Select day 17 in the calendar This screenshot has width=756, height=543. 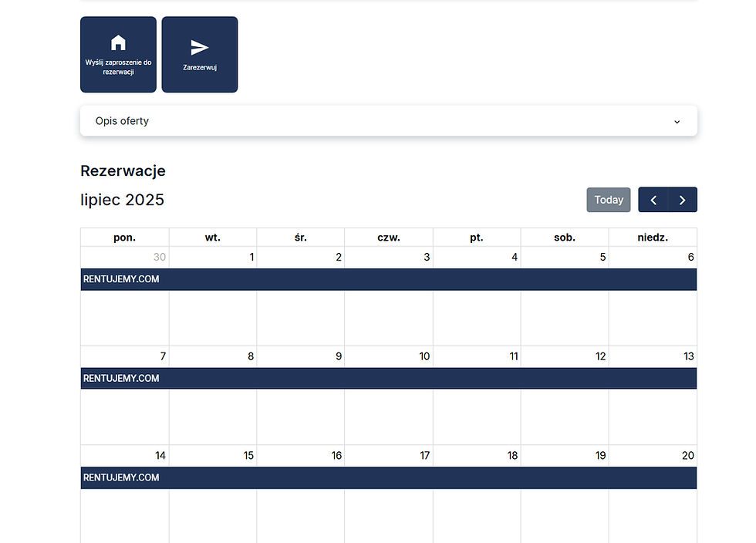pos(425,456)
